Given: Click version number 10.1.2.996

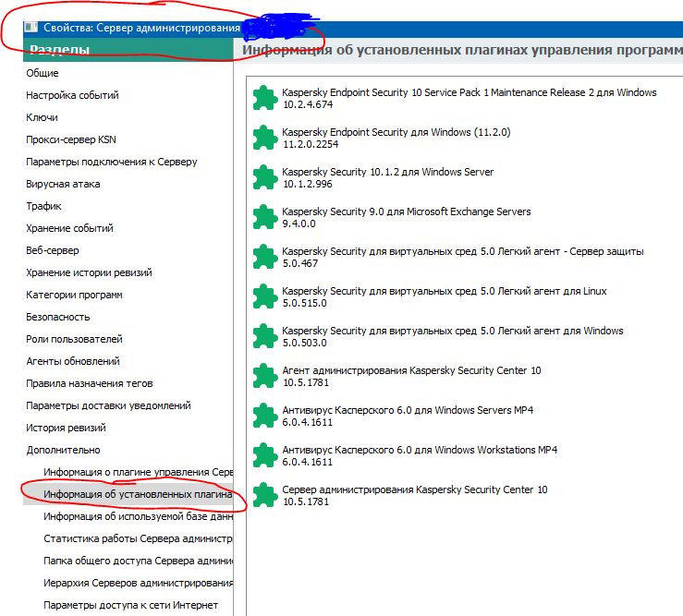Looking at the screenshot, I should click(308, 184).
